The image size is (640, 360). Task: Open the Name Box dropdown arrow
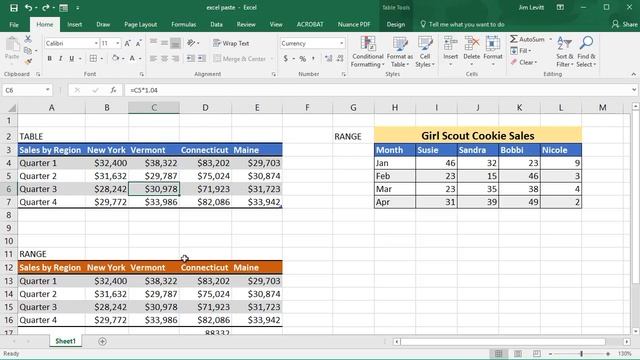(47, 90)
